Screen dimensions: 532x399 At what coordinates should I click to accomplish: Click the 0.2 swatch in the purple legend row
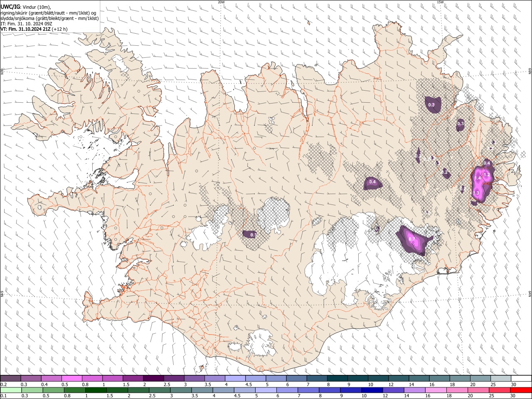[10, 379]
